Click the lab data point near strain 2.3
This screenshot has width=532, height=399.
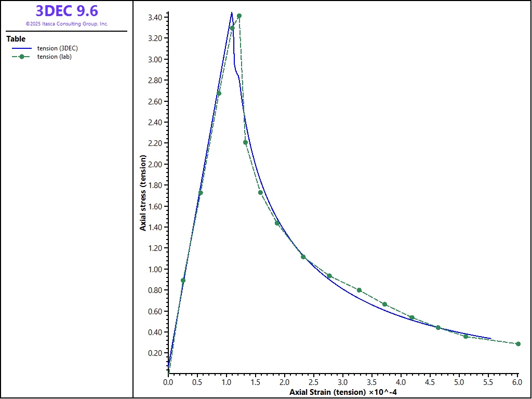(x=303, y=257)
